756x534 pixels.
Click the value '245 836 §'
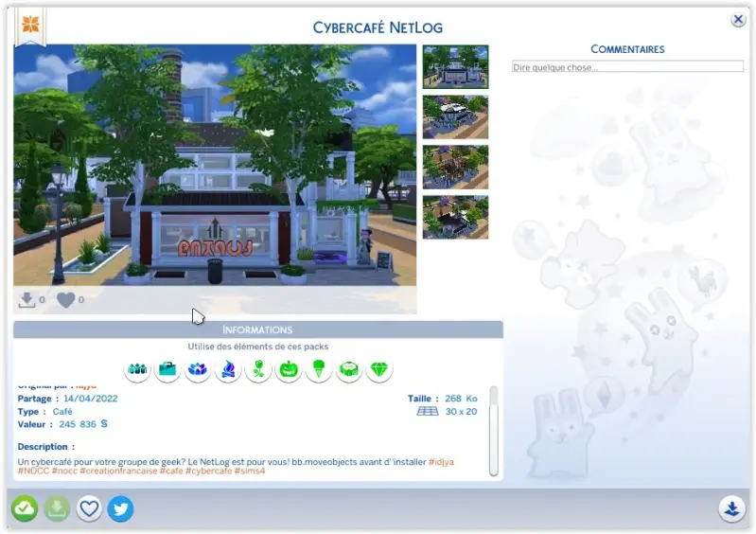click(83, 424)
